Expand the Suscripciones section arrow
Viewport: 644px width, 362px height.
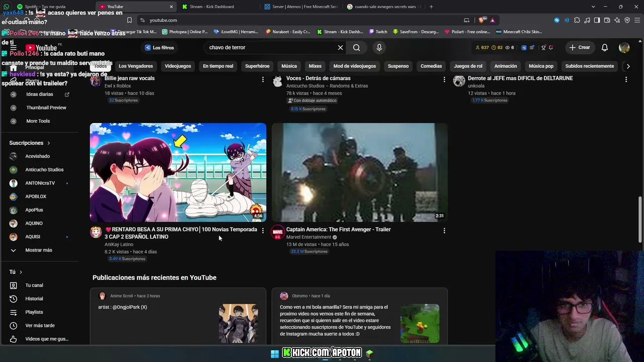[x=48, y=143]
